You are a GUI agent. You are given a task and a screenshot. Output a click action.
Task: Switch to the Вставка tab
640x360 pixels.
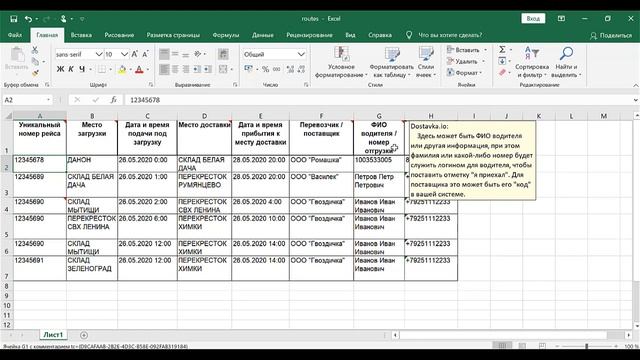(81, 35)
